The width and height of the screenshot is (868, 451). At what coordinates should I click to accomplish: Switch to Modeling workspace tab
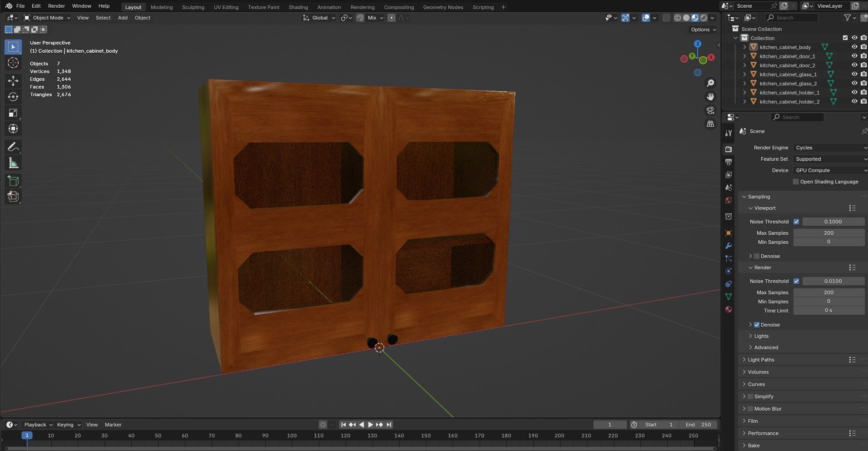click(x=161, y=7)
